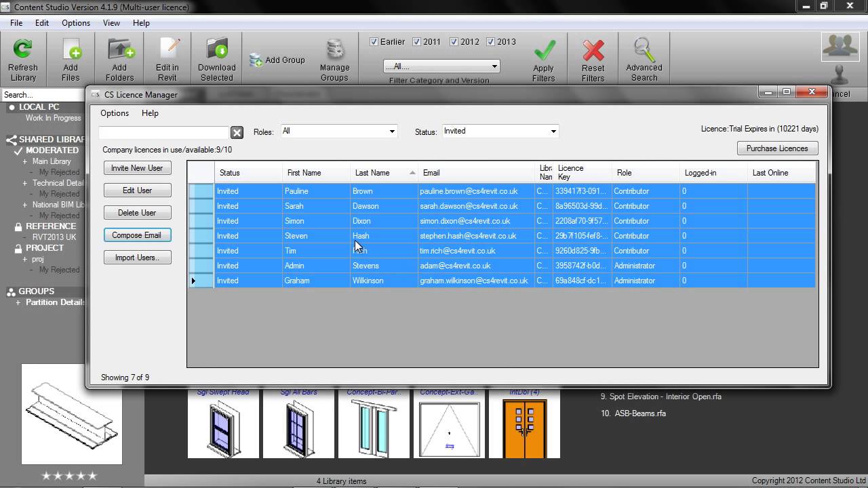This screenshot has width=868, height=488.
Task: Select the Concept-Ext-Ga thumbnail
Action: point(449,428)
